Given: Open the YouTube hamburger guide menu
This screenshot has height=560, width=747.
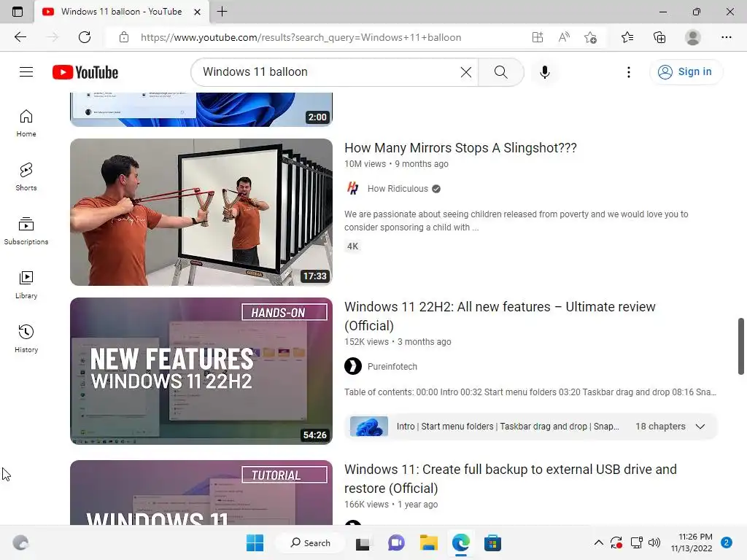Looking at the screenshot, I should (26, 72).
